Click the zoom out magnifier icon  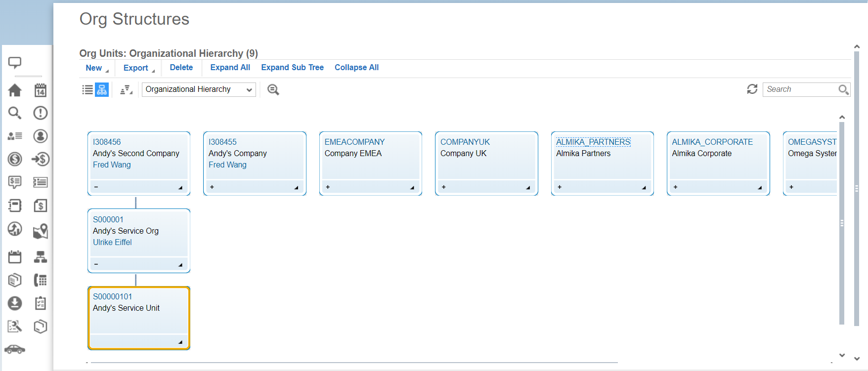(x=273, y=89)
